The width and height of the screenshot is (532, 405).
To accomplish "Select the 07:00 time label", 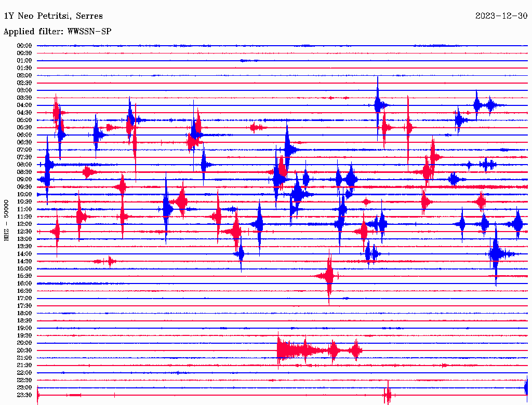I will point(24,150).
